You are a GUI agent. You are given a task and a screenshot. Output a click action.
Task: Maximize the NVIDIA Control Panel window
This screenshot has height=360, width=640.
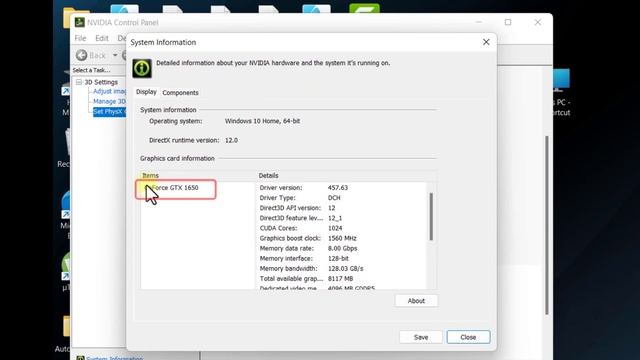[x=508, y=22]
